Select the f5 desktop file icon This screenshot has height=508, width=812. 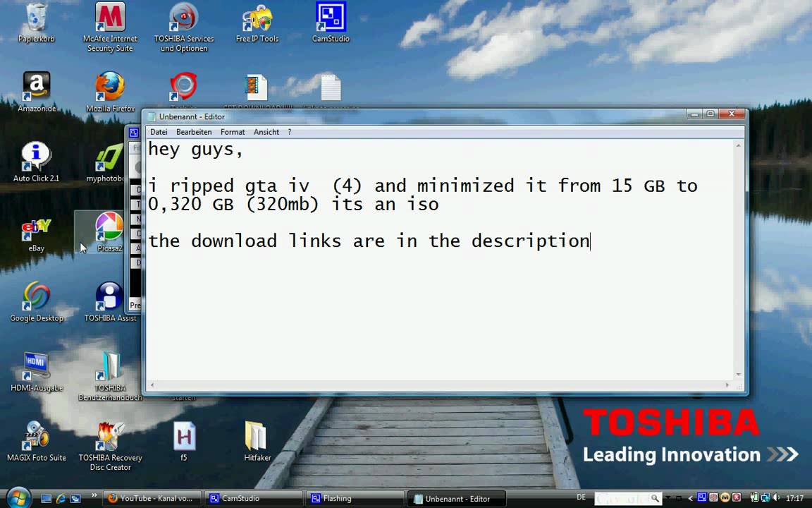tap(184, 440)
